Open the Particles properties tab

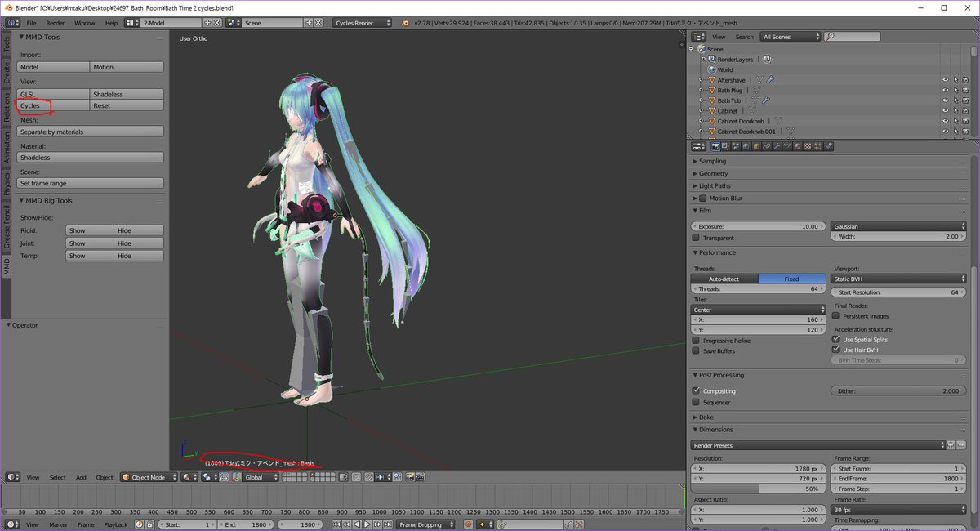[x=818, y=146]
